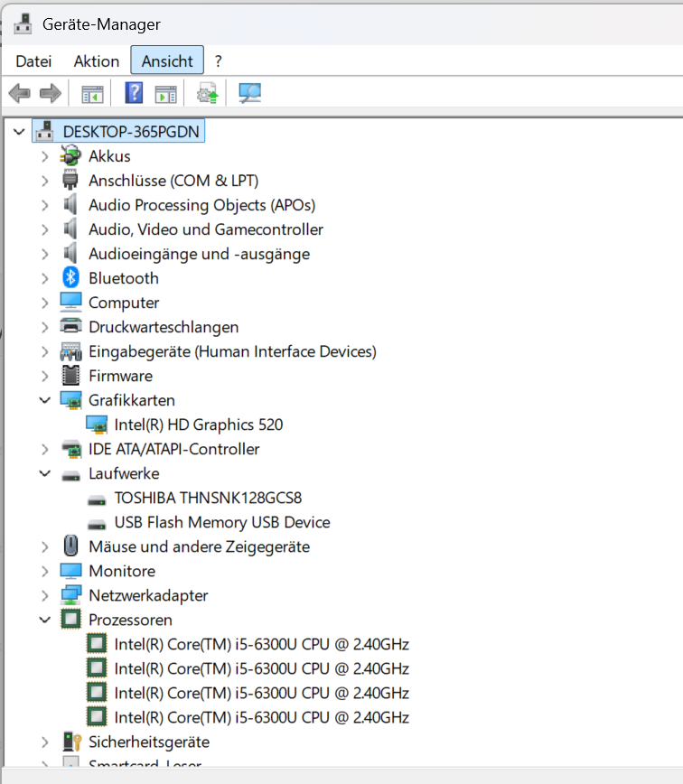Click the show/hide console tree toolbar icon

[x=92, y=94]
